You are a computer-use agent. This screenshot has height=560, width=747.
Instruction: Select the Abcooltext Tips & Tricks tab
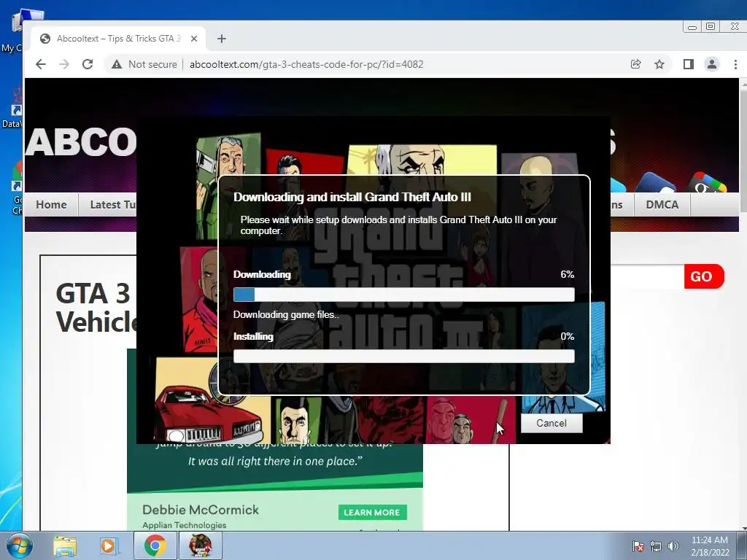coord(118,39)
